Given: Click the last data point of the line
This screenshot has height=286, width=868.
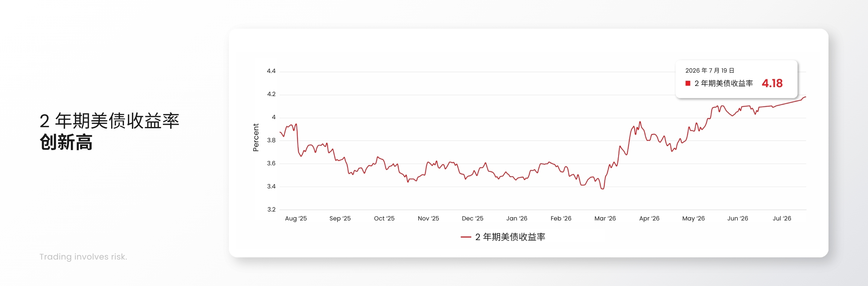Looking at the screenshot, I should (x=806, y=97).
